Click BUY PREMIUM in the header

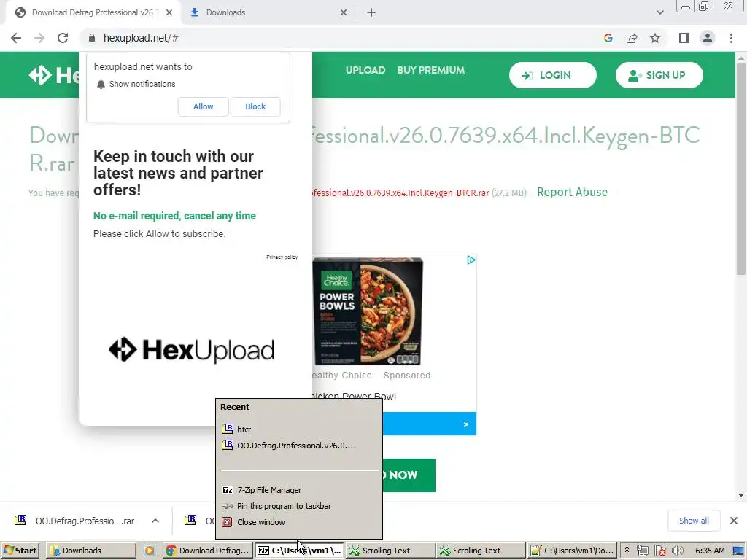430,71
